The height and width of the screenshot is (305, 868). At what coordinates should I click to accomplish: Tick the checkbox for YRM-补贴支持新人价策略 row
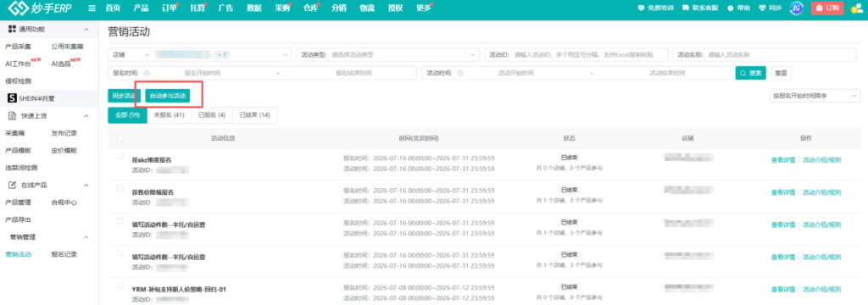coord(120,286)
